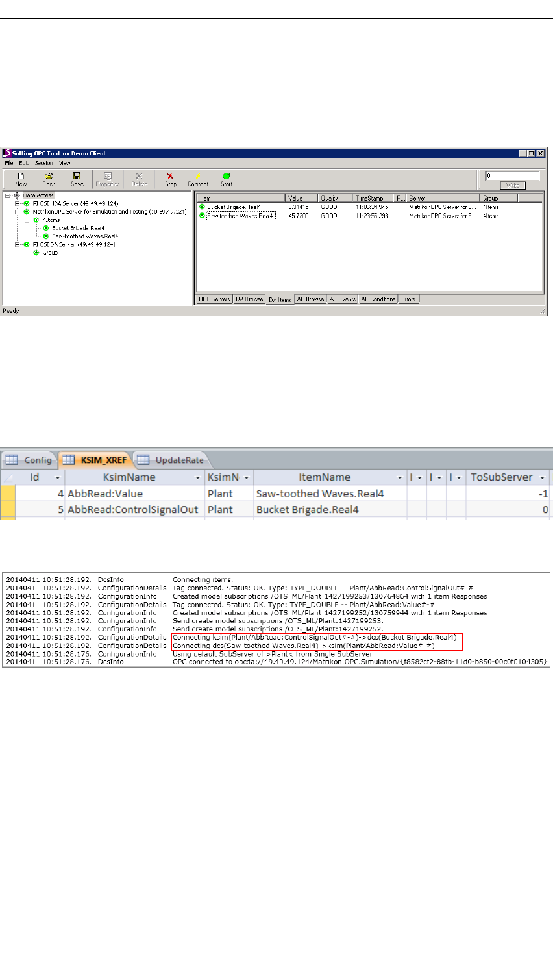Open the ItemName column filter dropdown
Viewport: 553px width, 980px height.
point(400,478)
